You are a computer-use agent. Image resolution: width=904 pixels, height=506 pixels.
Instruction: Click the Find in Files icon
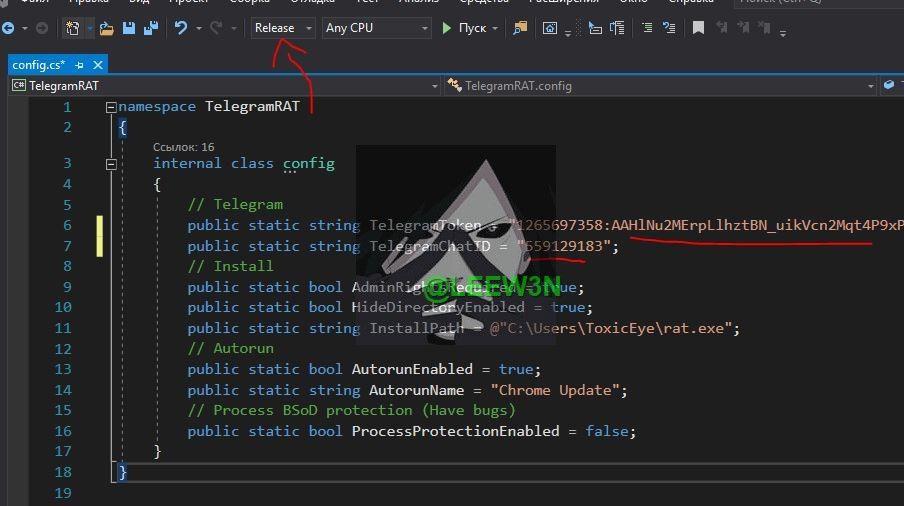coord(520,28)
